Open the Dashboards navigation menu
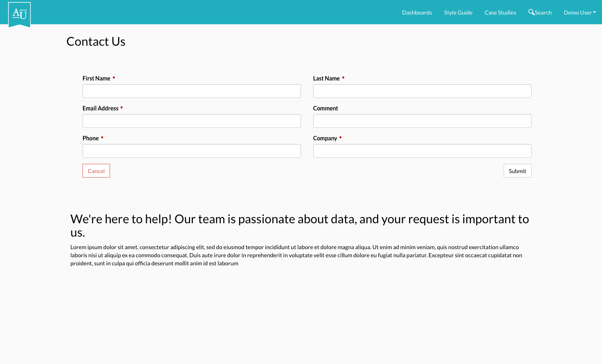 click(417, 13)
